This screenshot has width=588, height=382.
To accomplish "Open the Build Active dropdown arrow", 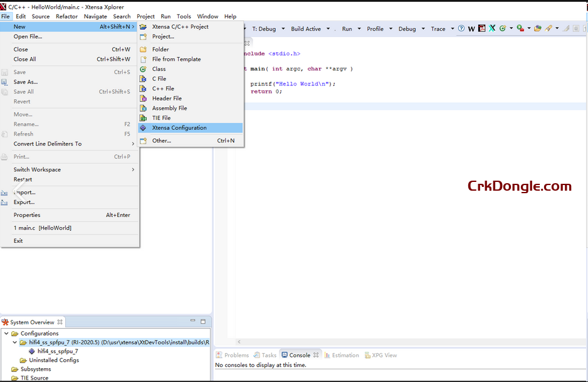I will [x=328, y=29].
